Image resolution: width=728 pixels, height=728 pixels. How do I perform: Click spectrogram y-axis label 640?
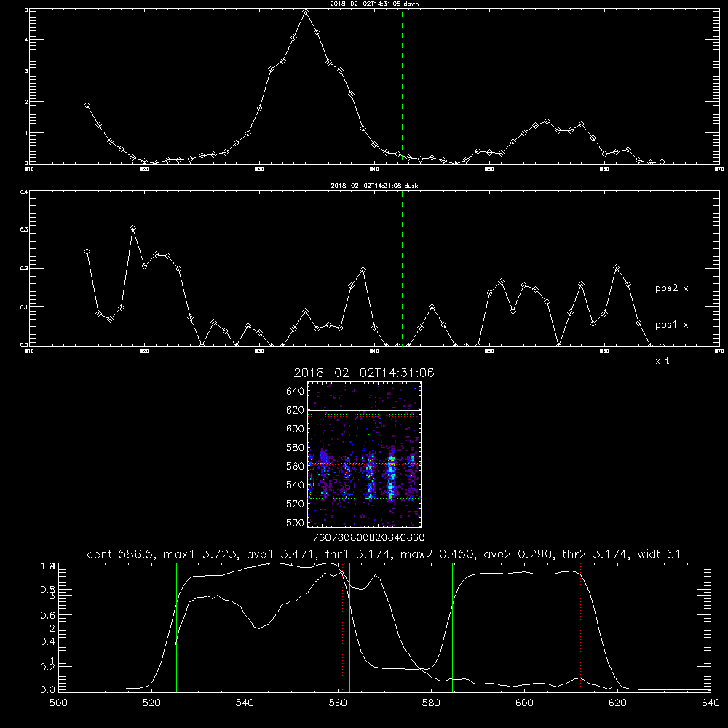296,392
